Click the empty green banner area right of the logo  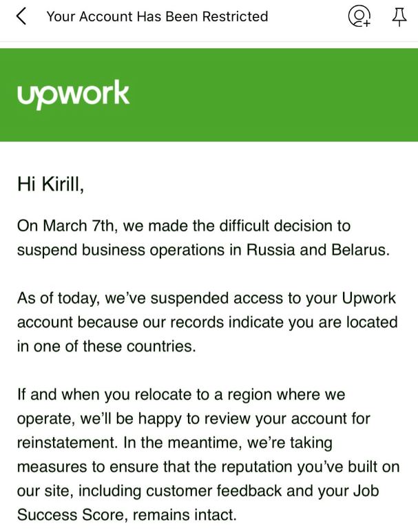click(275, 94)
